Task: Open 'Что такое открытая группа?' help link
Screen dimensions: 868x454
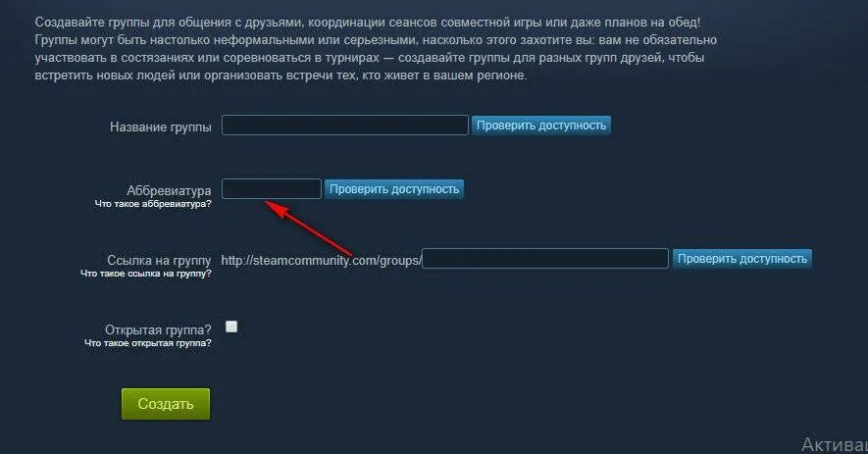Action: point(147,343)
